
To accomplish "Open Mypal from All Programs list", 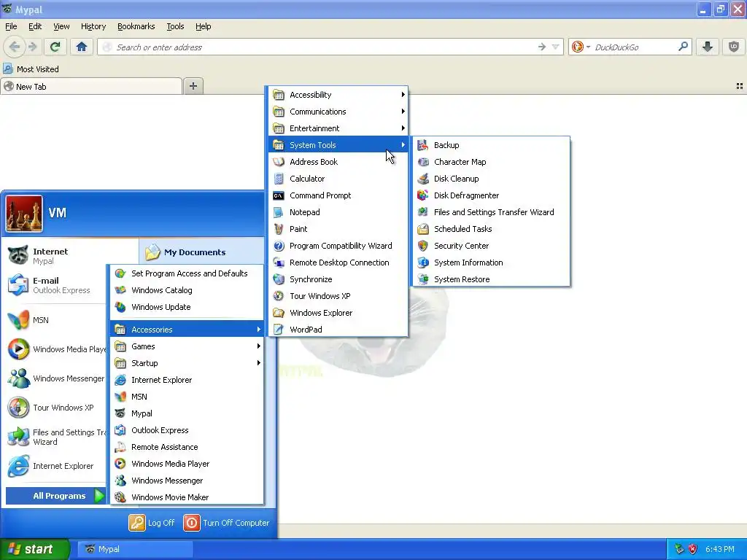I will coord(187,413).
